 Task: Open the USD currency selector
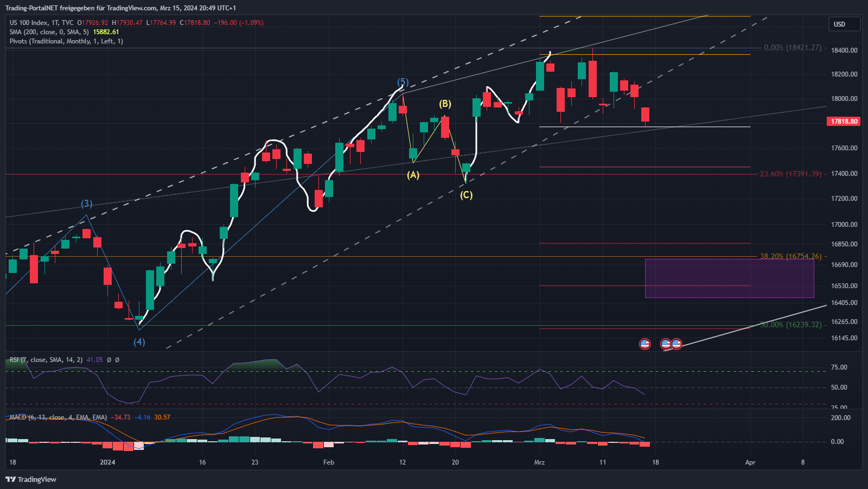tap(844, 24)
